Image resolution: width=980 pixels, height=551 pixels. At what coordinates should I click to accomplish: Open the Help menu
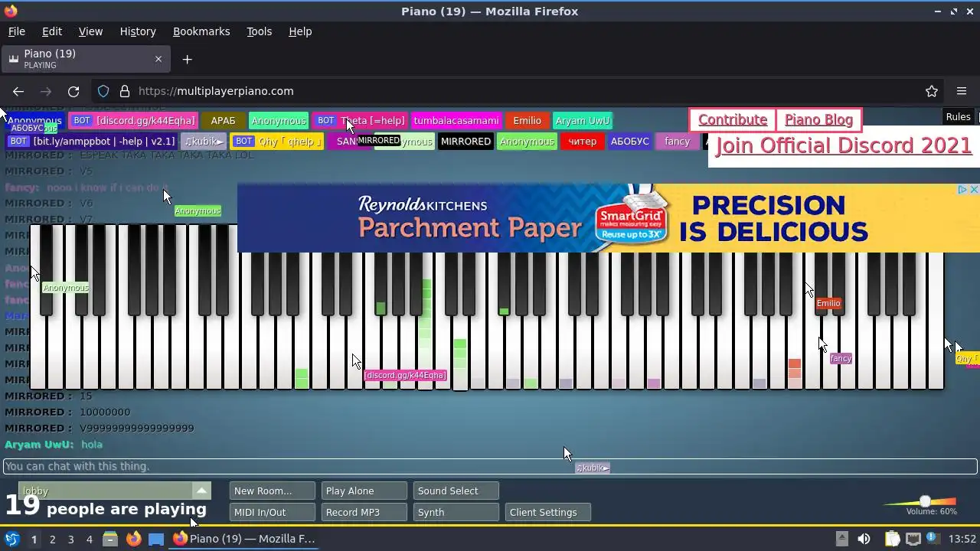pyautogui.click(x=300, y=31)
